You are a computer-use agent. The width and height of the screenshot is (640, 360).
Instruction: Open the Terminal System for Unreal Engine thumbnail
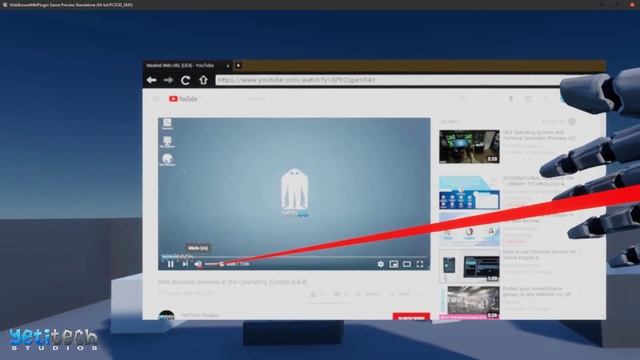(x=469, y=266)
